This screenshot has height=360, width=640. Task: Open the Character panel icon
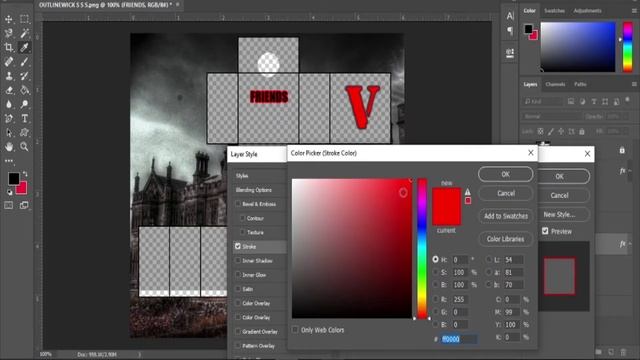(510, 16)
